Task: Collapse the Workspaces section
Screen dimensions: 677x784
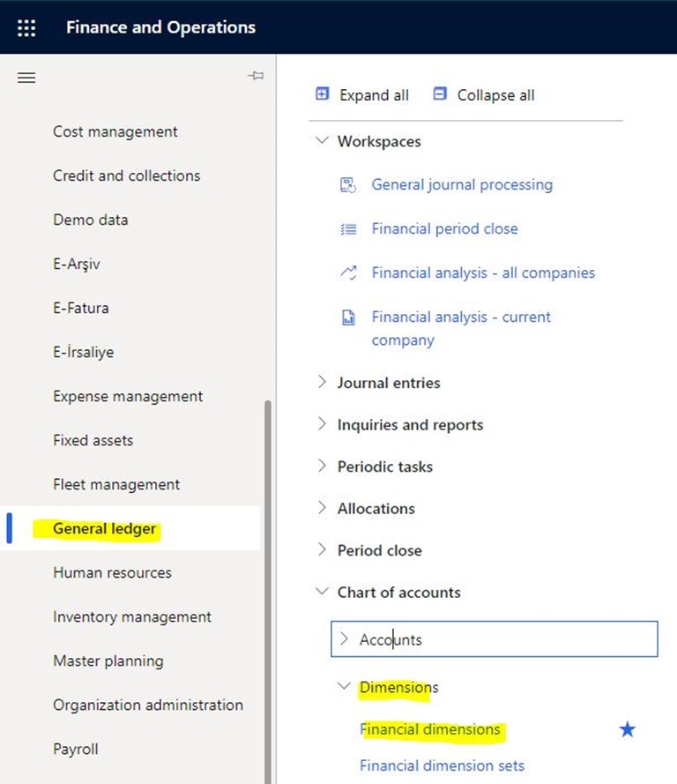Action: coord(322,141)
